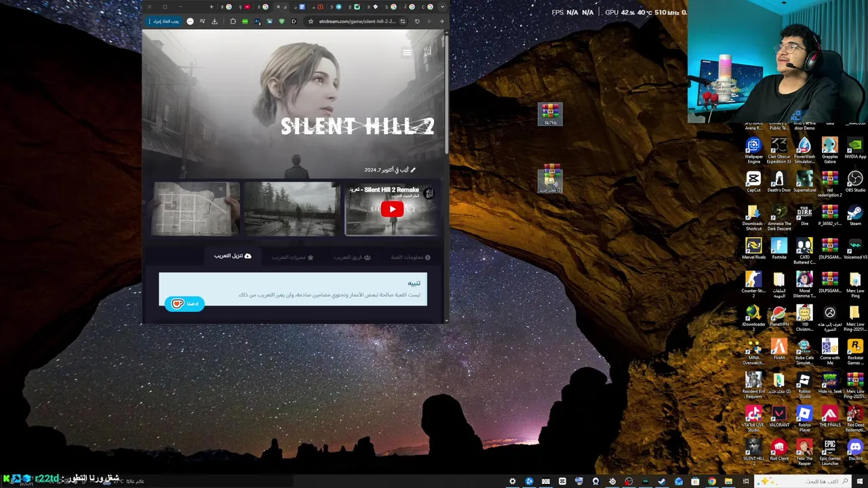The image size is (868, 488).
Task: Open Amnesia The Dark Descent icon
Action: click(779, 218)
